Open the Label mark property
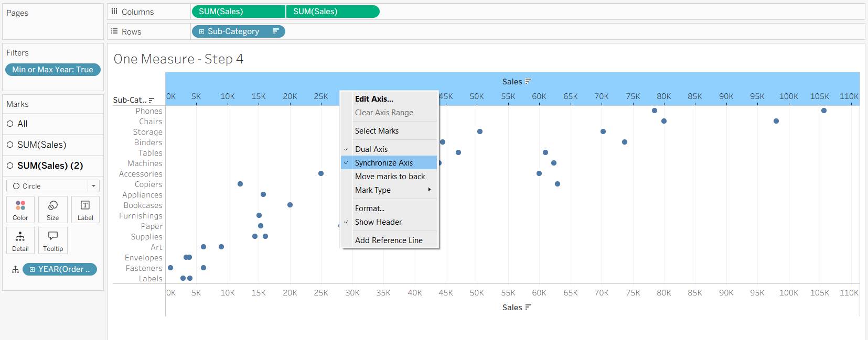This screenshot has height=340, width=868. [x=85, y=210]
